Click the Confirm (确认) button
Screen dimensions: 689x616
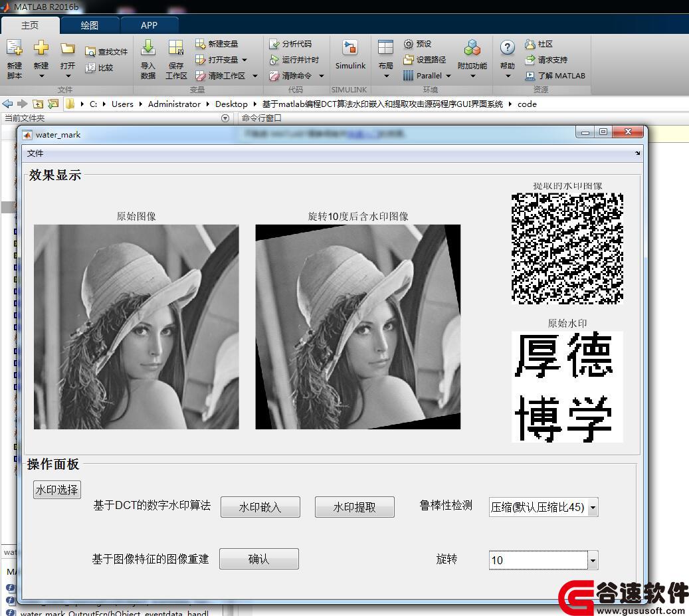click(x=259, y=559)
